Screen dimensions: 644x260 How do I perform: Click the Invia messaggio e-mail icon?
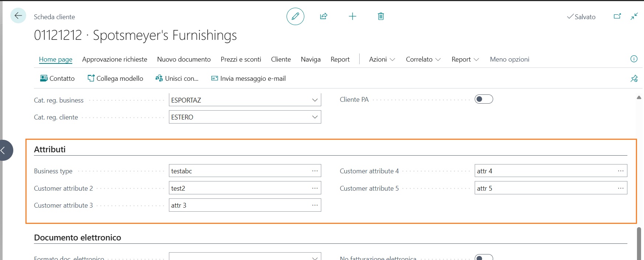pyautogui.click(x=214, y=78)
